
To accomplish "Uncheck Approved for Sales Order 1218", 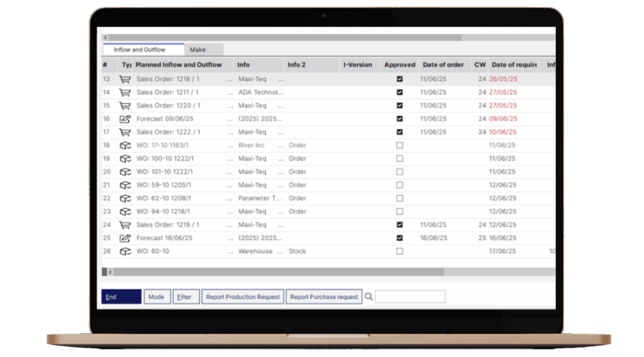I will coord(399,79).
